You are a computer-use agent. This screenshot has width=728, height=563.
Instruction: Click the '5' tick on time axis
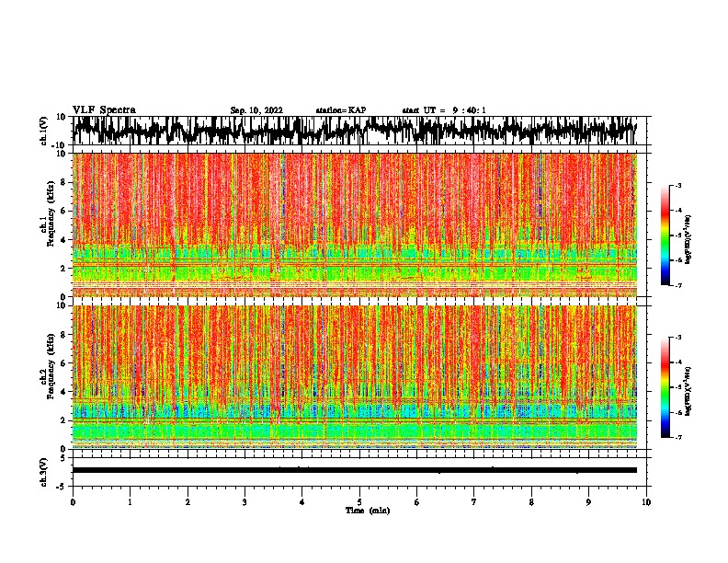click(359, 502)
